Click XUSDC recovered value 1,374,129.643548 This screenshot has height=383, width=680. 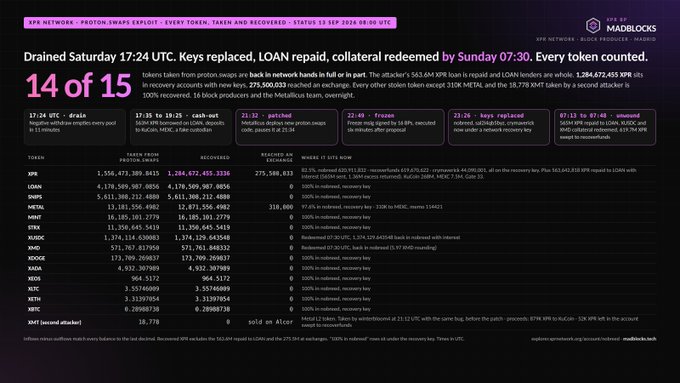tap(202, 238)
